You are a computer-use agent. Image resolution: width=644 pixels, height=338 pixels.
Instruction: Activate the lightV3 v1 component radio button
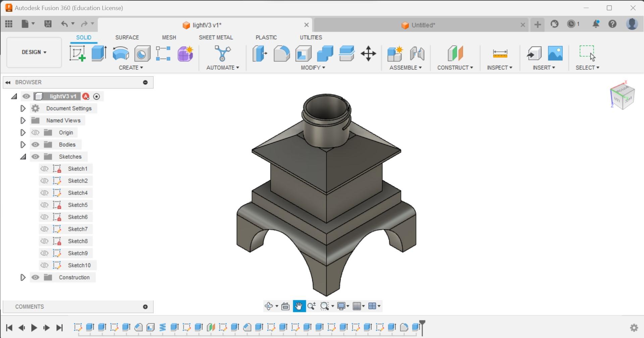[x=96, y=97]
